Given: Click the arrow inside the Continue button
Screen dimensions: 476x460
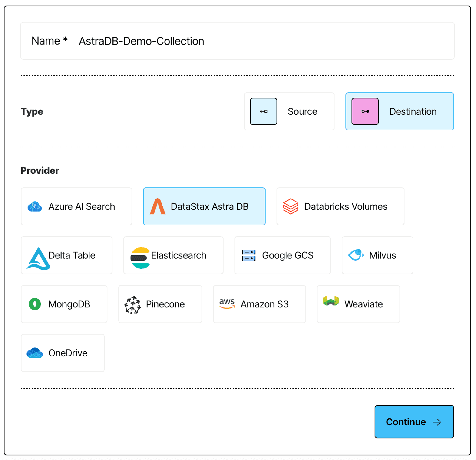Looking at the screenshot, I should coord(437,422).
